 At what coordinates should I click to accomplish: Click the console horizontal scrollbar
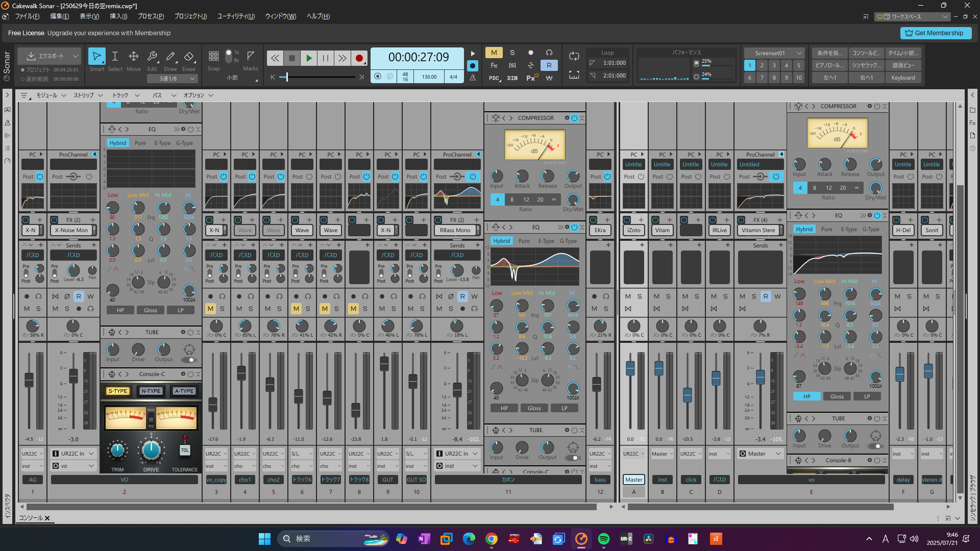point(311,507)
